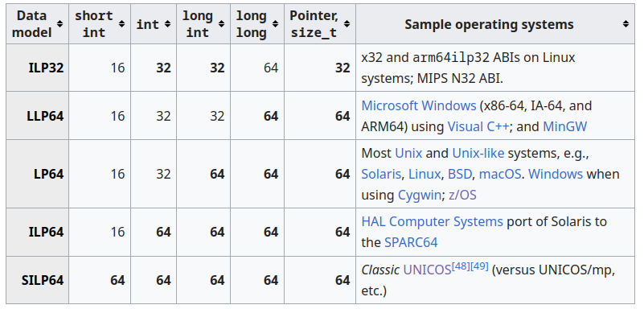Jump to citation reference 48
This screenshot has width=644, height=309.
(461, 266)
